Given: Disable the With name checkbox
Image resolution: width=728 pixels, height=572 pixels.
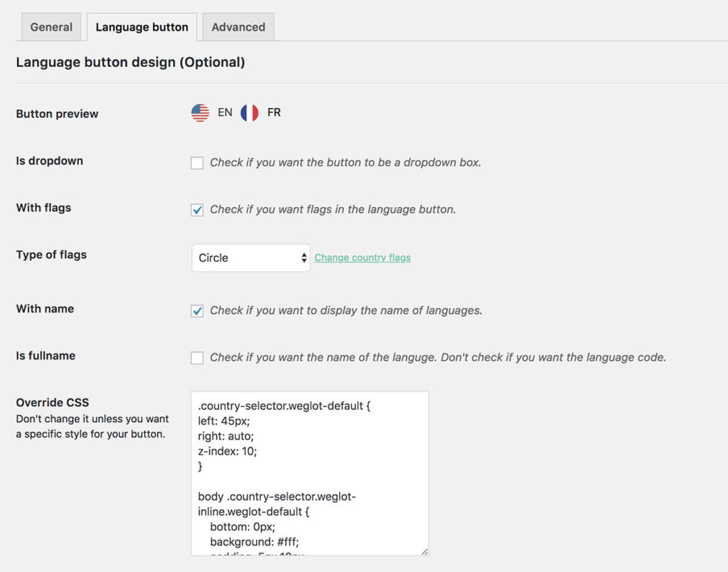Looking at the screenshot, I should (197, 311).
